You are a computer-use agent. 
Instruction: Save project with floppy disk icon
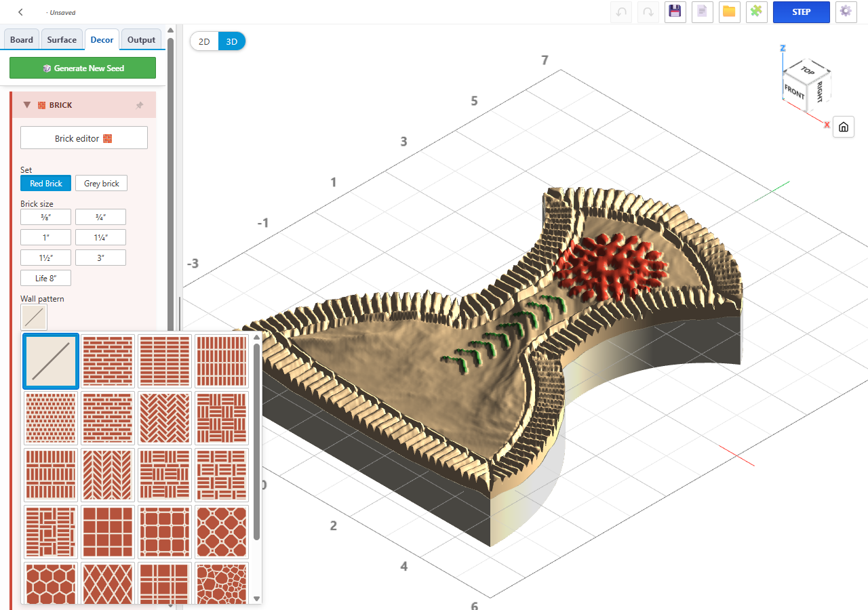click(x=675, y=12)
